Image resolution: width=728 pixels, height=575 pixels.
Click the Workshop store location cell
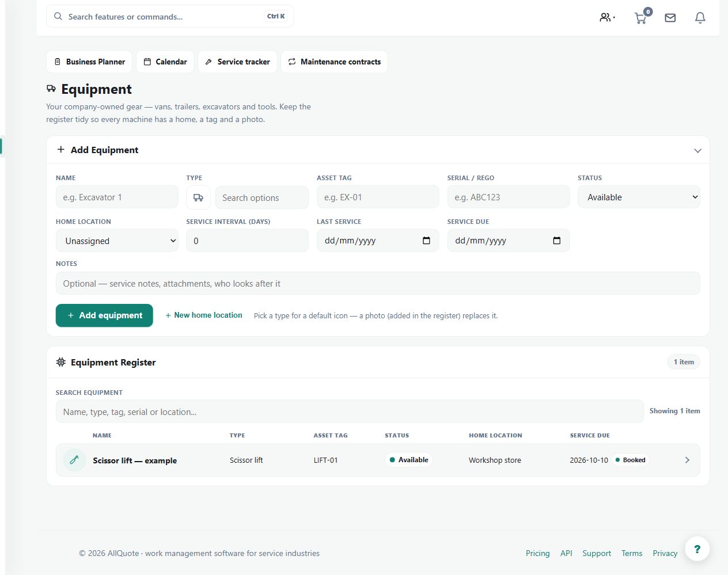coord(495,460)
